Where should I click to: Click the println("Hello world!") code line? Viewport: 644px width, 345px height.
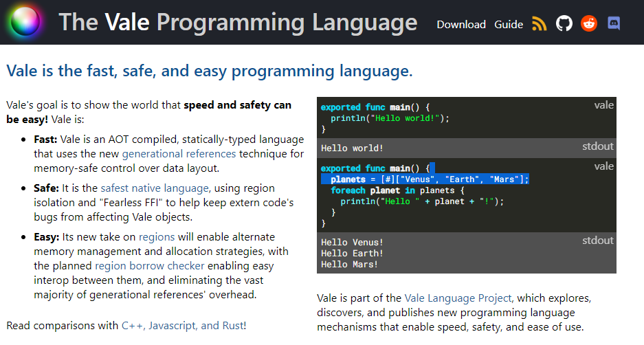(x=390, y=118)
